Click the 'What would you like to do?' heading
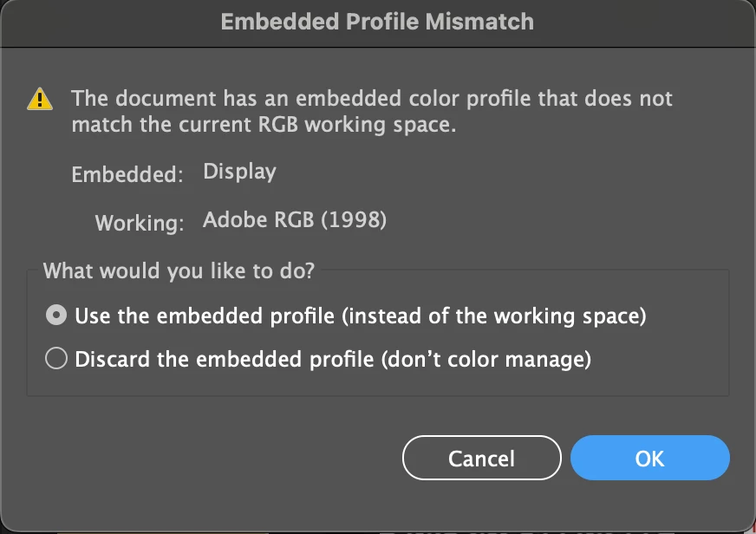Viewport: 756px width, 534px height. 179,270
